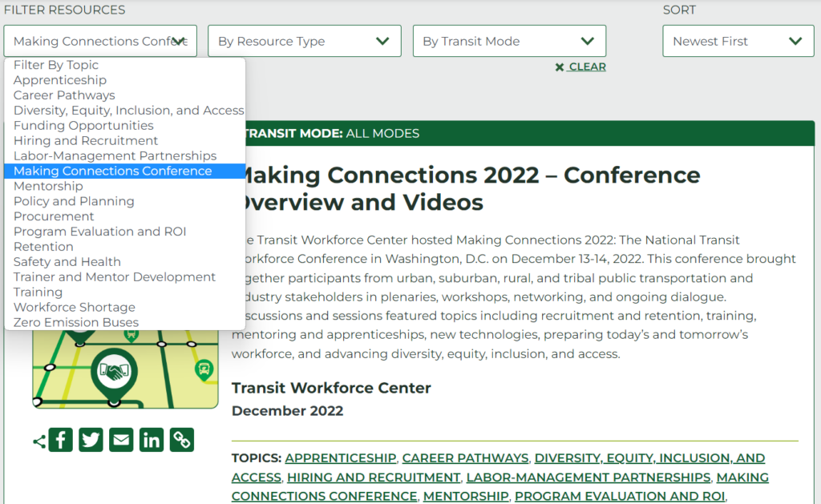
Task: Follow the Mentorship topic link
Action: tap(466, 496)
